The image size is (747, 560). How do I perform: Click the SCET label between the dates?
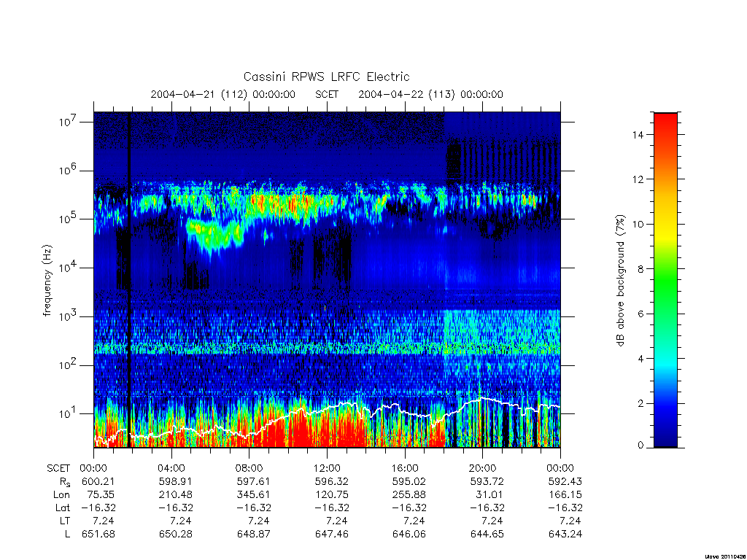(x=327, y=94)
